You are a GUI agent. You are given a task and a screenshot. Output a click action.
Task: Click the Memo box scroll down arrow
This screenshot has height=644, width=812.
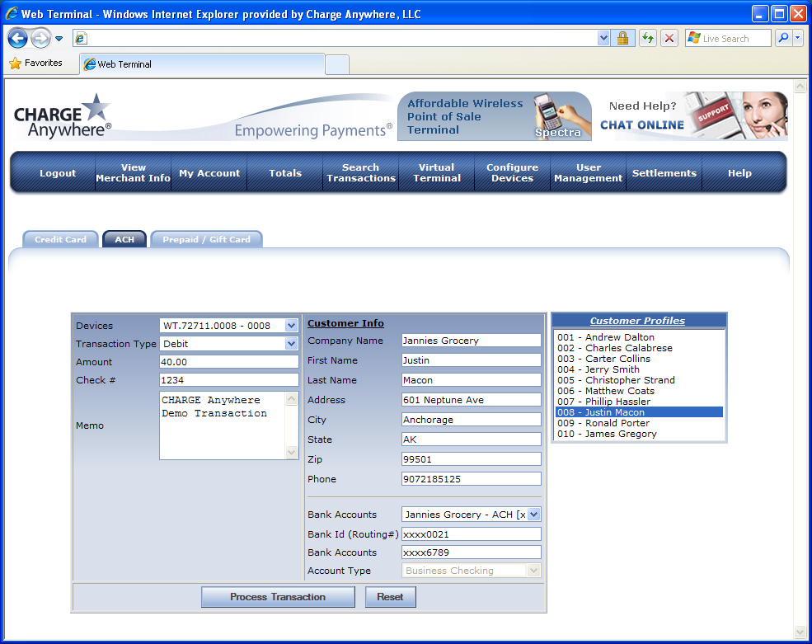point(291,453)
